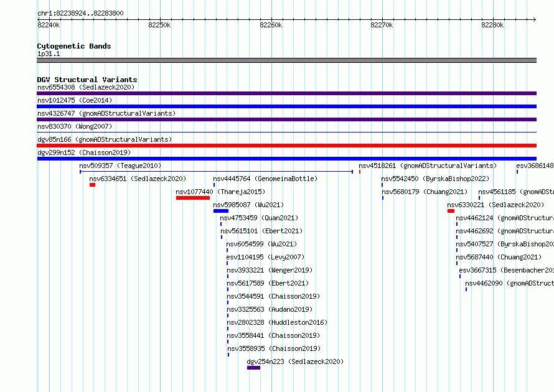Click the purple bar of nsv6554308

tap(286, 93)
